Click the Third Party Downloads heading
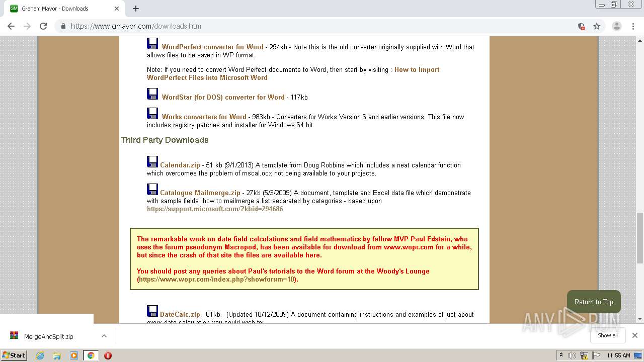 pos(165,140)
